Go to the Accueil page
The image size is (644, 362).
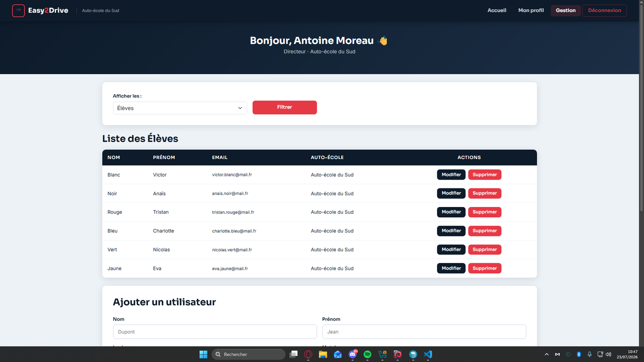(497, 10)
